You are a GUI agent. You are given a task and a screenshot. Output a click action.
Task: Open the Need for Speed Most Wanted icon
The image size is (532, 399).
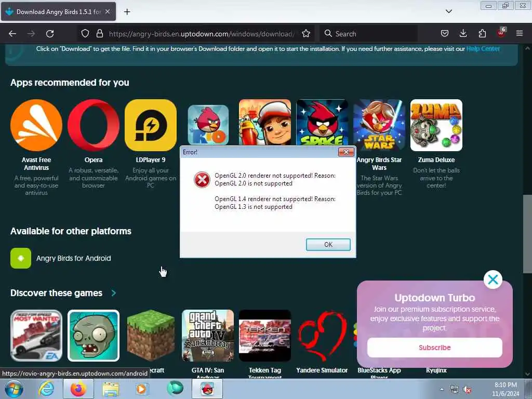(x=36, y=336)
